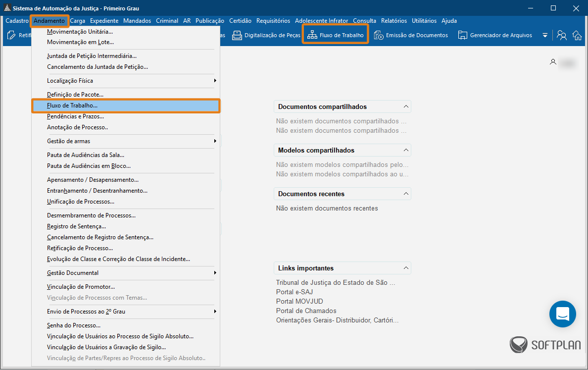588x370 pixels.
Task: Click the Fluxo de Trabalho toolbar icon
Action: 312,35
